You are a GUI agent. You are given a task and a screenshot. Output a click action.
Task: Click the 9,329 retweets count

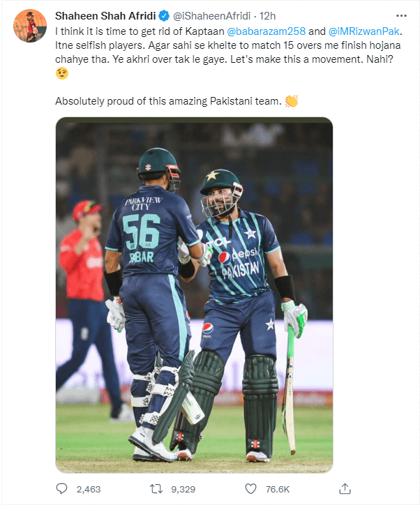coord(183,489)
